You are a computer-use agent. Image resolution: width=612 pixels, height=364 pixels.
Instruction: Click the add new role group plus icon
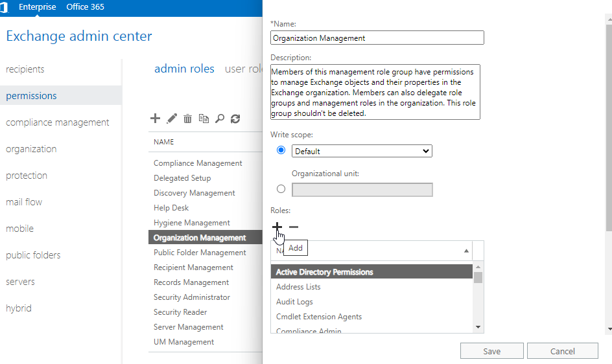(155, 119)
